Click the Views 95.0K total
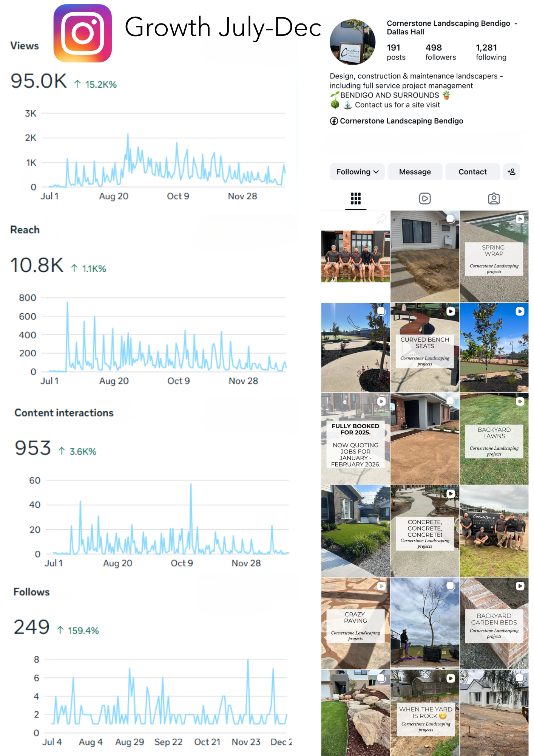The height and width of the screenshot is (756, 534). point(39,81)
